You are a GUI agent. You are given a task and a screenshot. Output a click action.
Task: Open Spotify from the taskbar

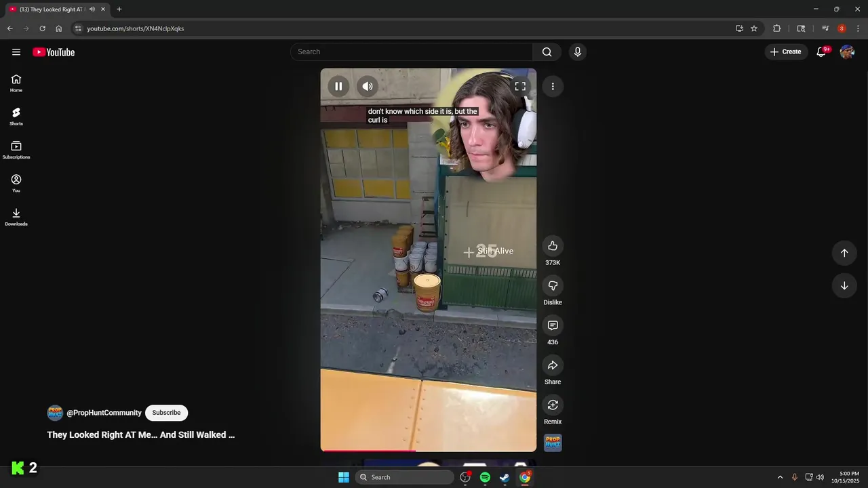(485, 477)
